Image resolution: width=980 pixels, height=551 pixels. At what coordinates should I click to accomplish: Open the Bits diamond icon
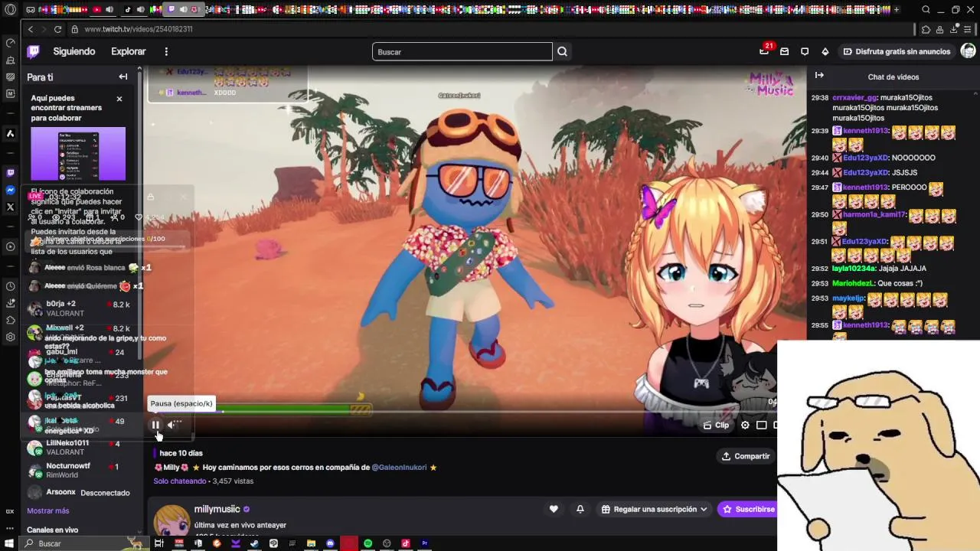tap(825, 51)
